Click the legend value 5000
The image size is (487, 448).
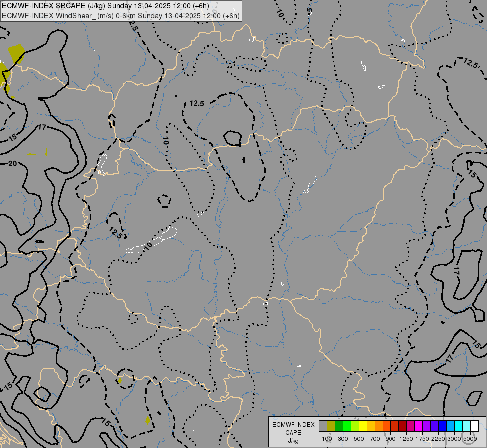click(470, 439)
